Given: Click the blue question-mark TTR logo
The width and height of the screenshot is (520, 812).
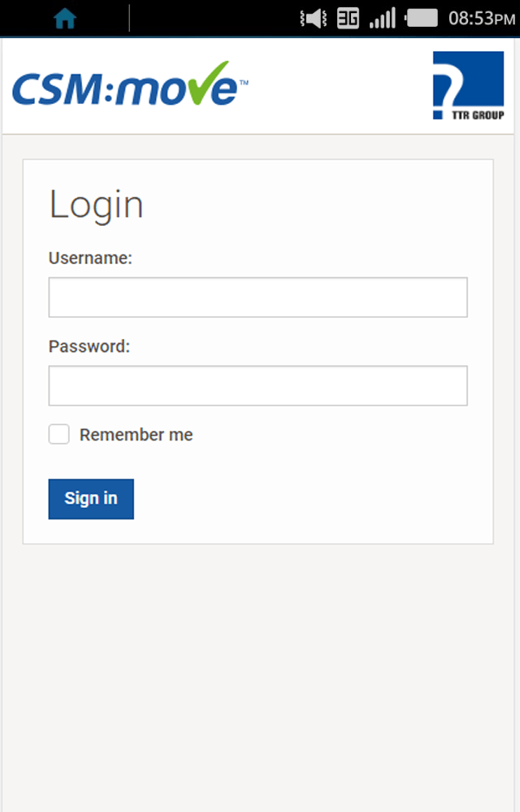Looking at the screenshot, I should (x=468, y=85).
